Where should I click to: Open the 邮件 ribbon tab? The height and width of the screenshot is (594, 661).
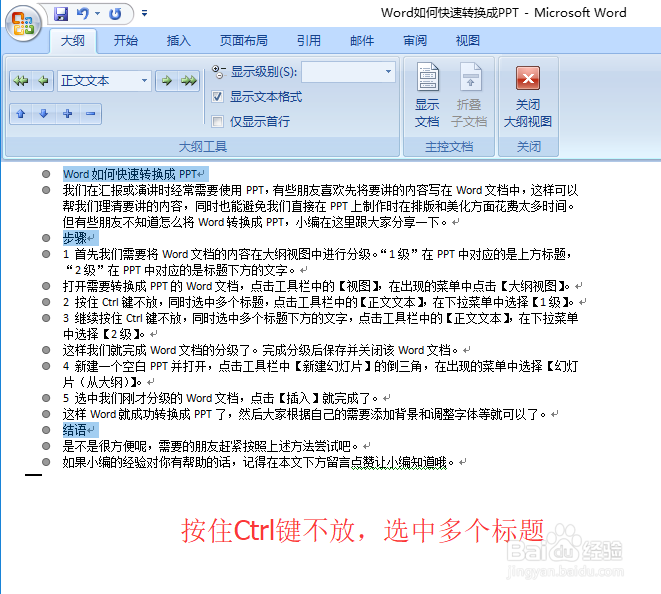[362, 40]
